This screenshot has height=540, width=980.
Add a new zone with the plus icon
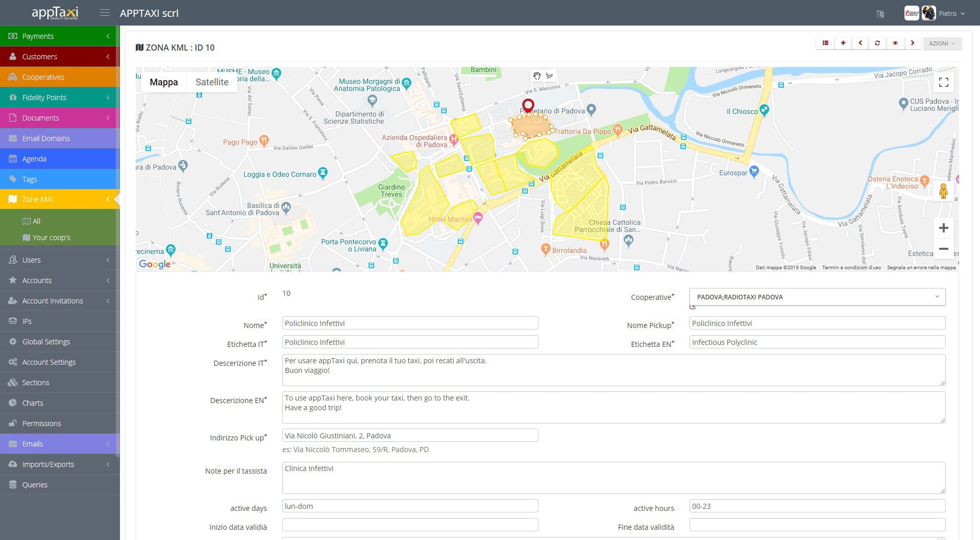click(x=843, y=43)
